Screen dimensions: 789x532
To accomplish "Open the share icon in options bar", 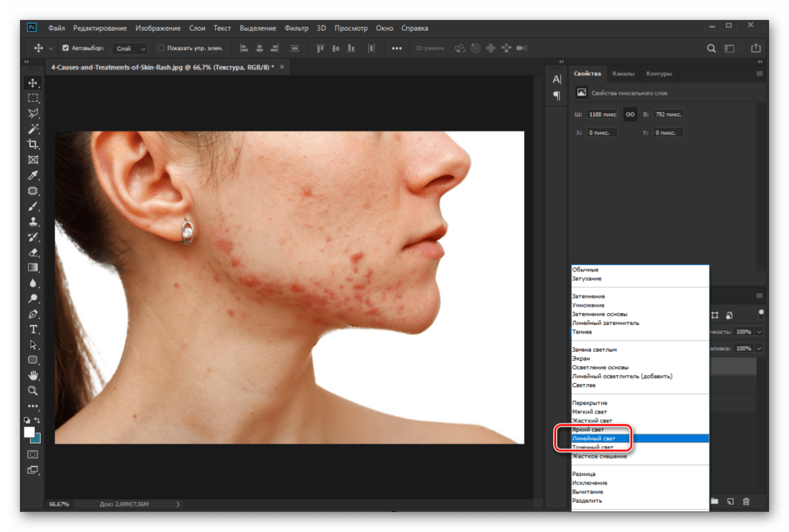I will click(x=756, y=48).
